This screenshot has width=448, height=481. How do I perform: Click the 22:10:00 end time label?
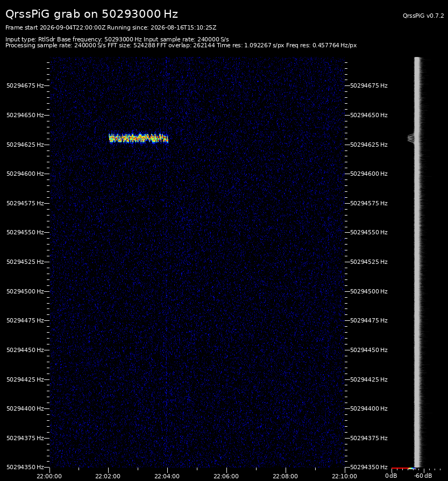[344, 476]
